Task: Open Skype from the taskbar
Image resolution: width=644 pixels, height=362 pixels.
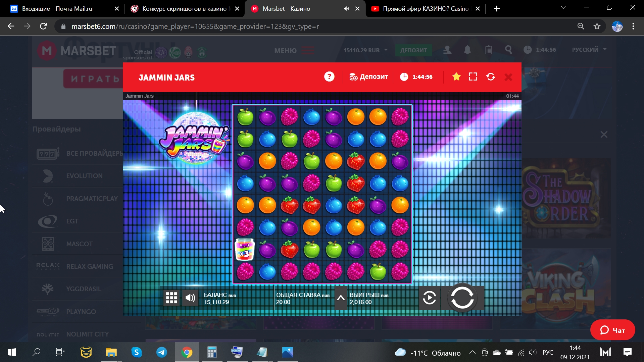Action: pos(136,352)
